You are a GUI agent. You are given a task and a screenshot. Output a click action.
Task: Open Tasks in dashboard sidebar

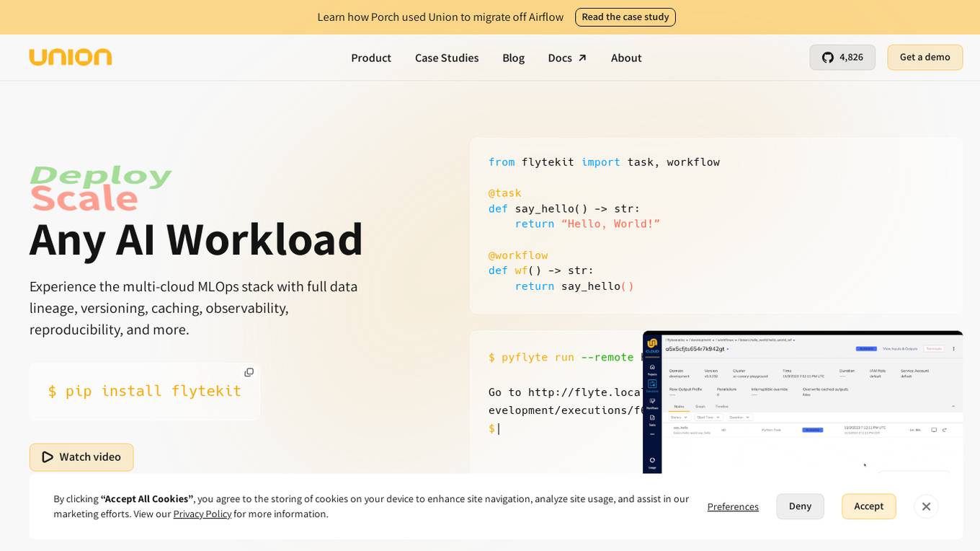(652, 420)
